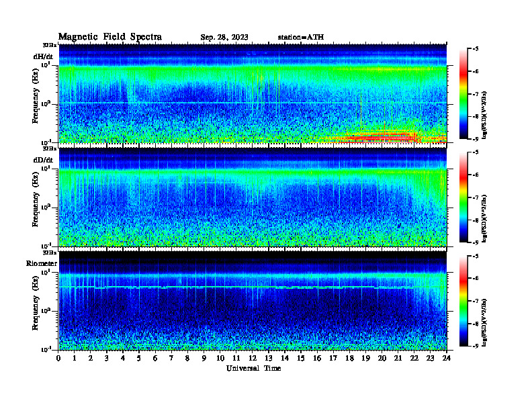The width and height of the screenshot is (532, 411).
Task: Click the x-axis tick label "10"
Action: (x=220, y=358)
